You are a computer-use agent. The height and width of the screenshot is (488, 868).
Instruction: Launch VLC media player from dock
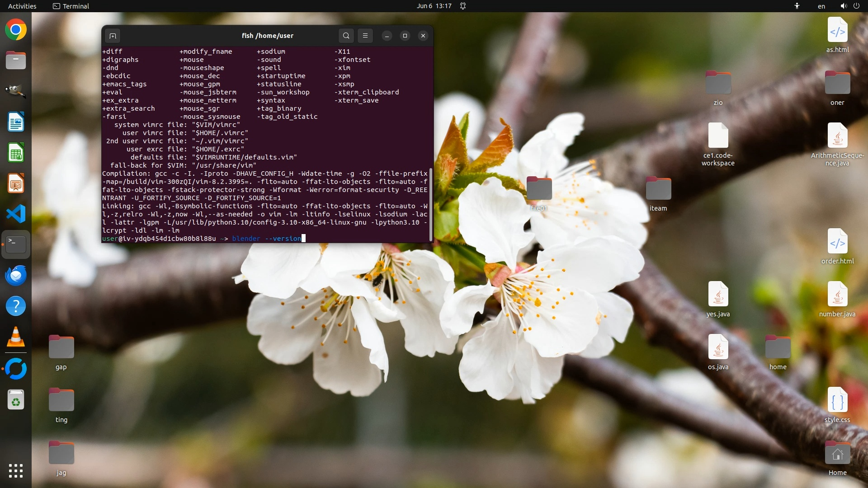point(16,337)
